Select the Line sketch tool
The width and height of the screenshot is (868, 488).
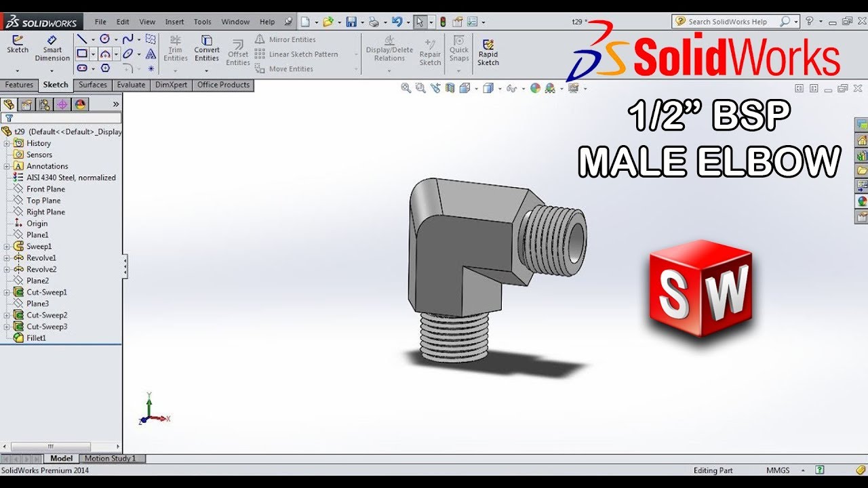[x=82, y=39]
